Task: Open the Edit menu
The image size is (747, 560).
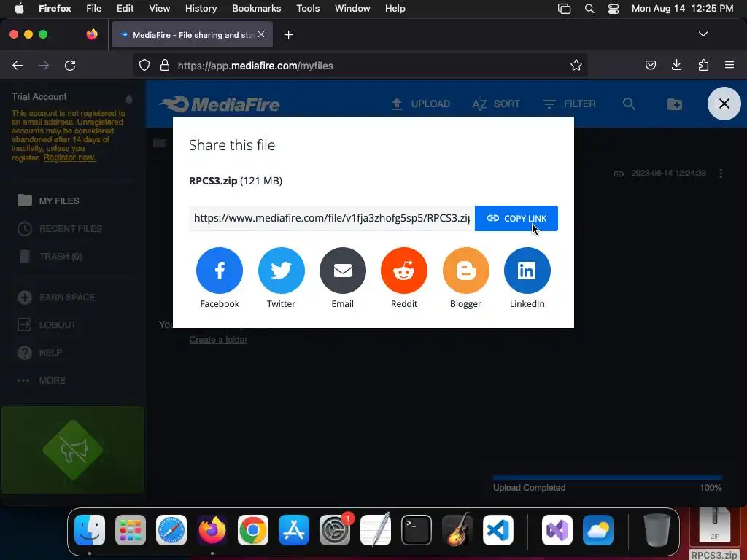Action: point(125,9)
